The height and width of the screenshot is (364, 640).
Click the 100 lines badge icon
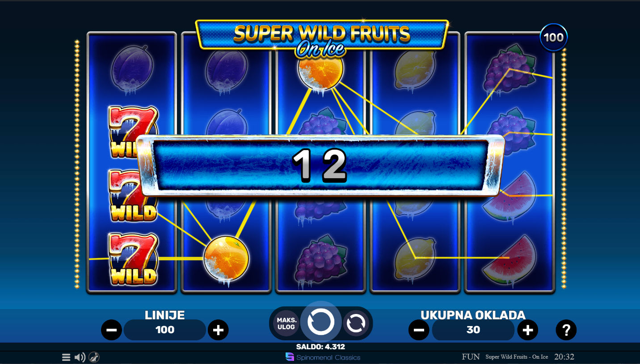pos(554,37)
